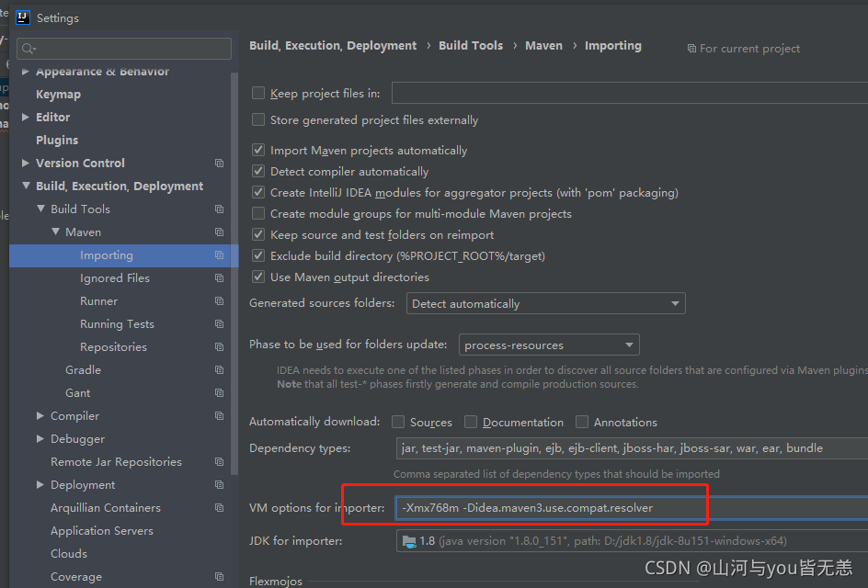868x588 pixels.
Task: Toggle Exclude build directory checkbox
Action: point(258,255)
